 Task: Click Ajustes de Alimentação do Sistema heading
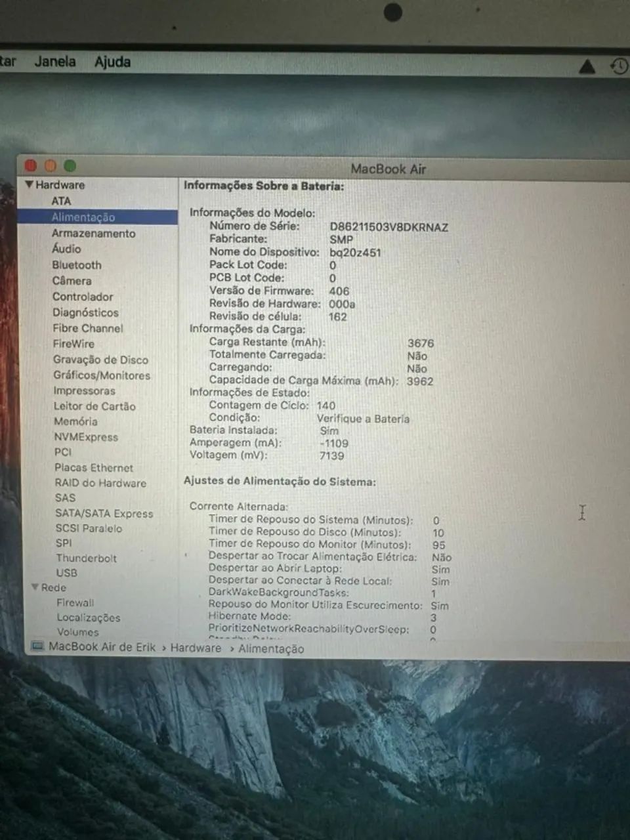coord(280,482)
